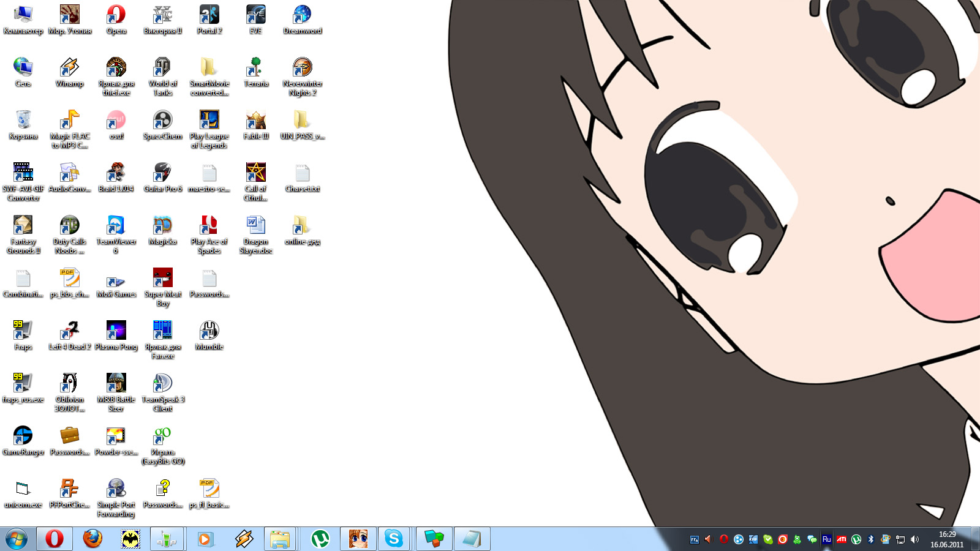Switch the Ru language indicator in tray
Screen dimensions: 980x551
(x=826, y=539)
